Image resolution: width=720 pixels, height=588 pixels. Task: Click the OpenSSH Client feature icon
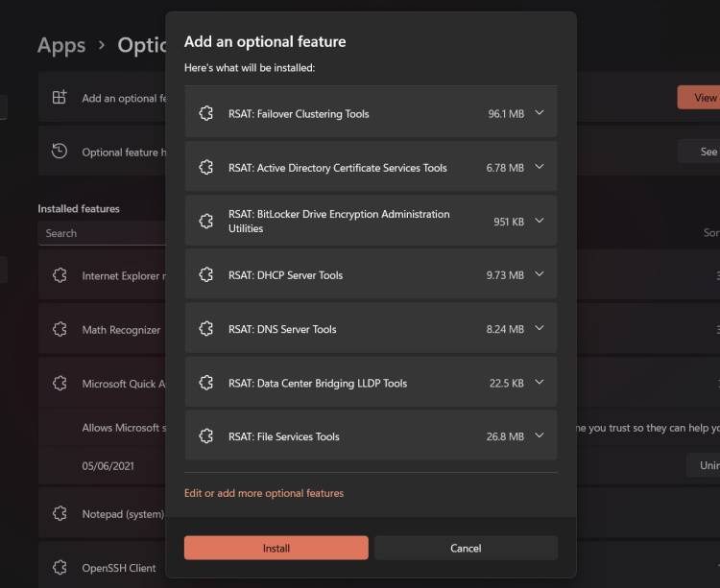tap(60, 568)
